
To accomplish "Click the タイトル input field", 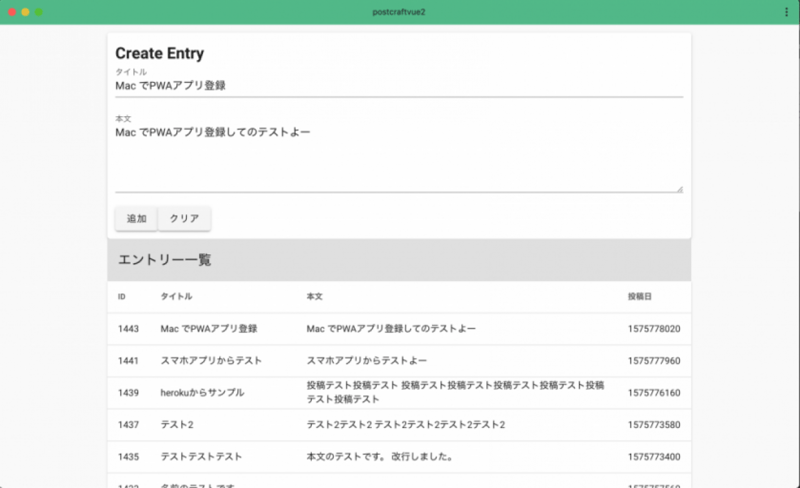I will point(398,86).
